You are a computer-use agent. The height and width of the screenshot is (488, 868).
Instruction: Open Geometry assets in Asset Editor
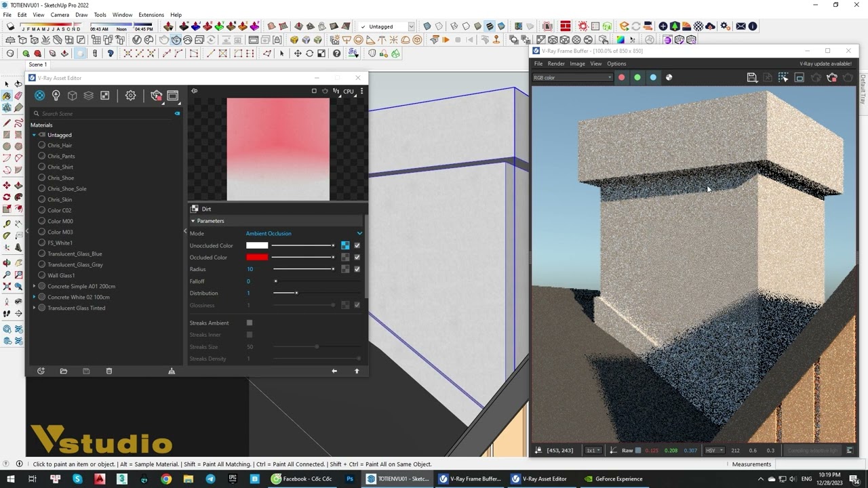[73, 96]
